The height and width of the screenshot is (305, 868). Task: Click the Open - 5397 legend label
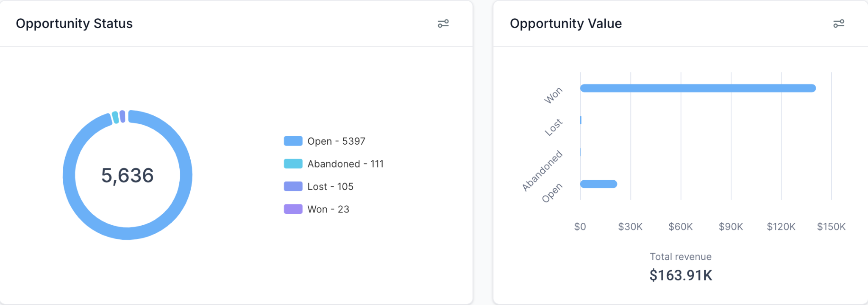coord(337,140)
